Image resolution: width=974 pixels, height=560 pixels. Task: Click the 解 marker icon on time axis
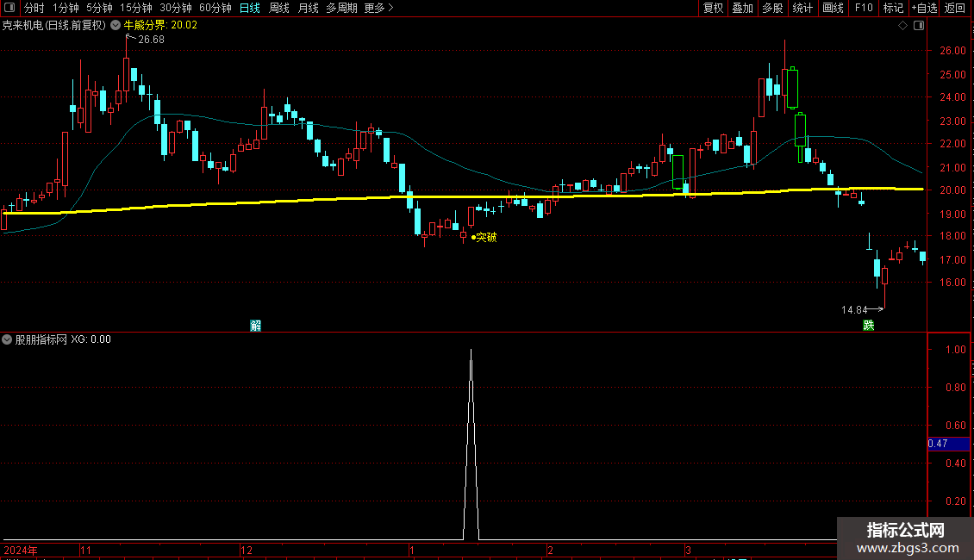click(255, 326)
